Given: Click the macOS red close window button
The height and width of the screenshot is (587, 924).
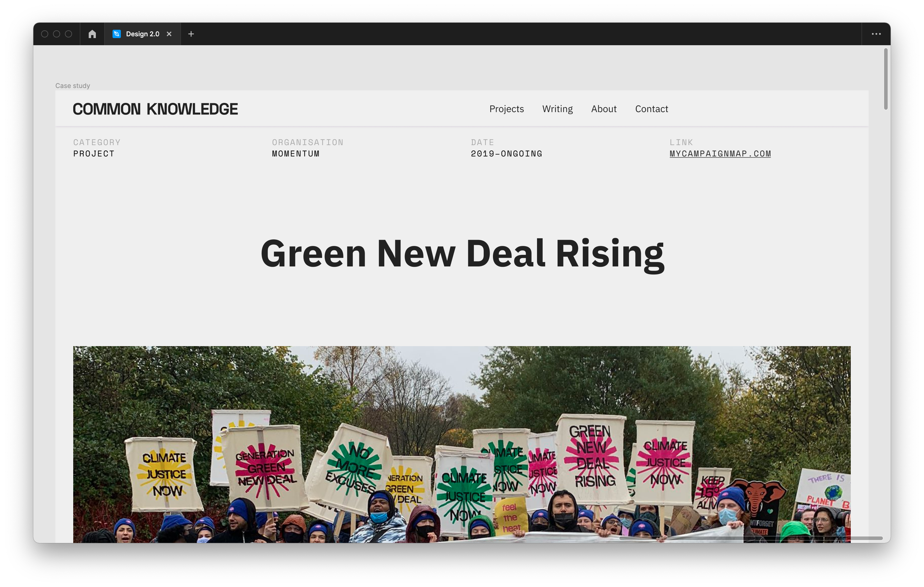Looking at the screenshot, I should pos(45,34).
